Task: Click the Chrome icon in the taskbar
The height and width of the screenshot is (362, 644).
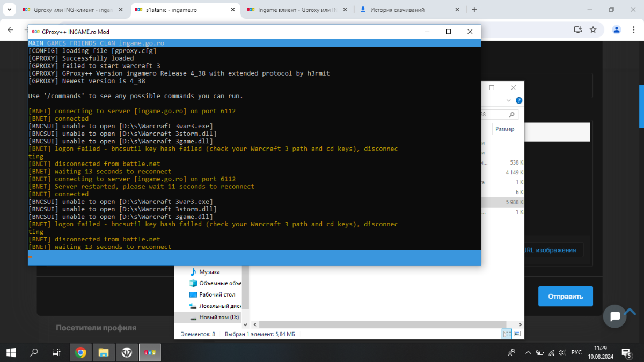Action: coord(80,352)
